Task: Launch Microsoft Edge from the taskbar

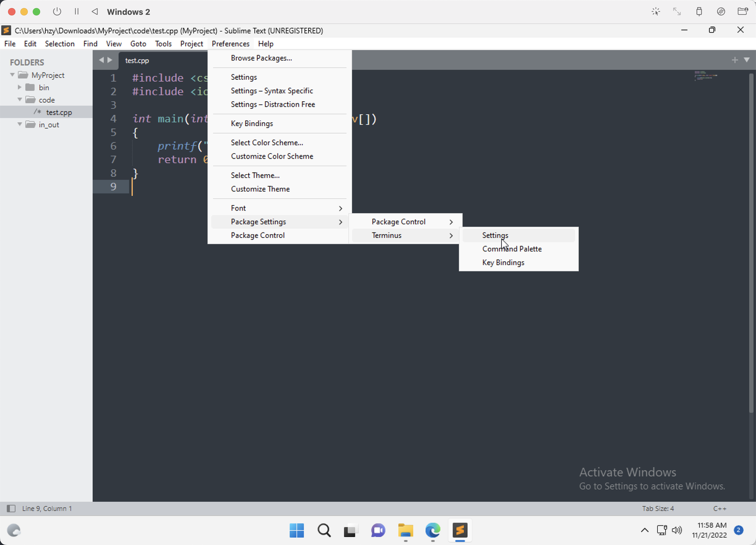Action: tap(433, 531)
